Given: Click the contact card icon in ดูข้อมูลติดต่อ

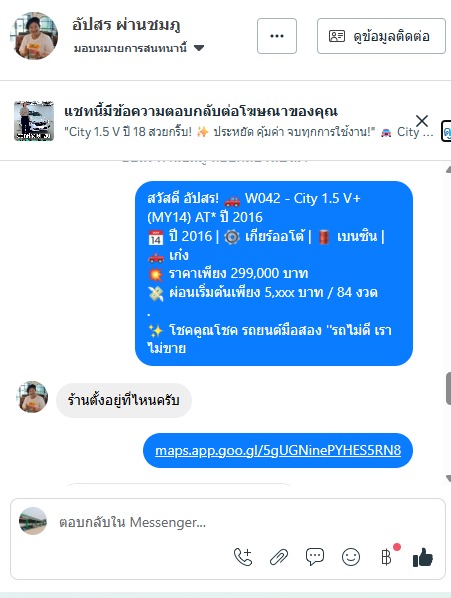Looking at the screenshot, I should pos(337,36).
